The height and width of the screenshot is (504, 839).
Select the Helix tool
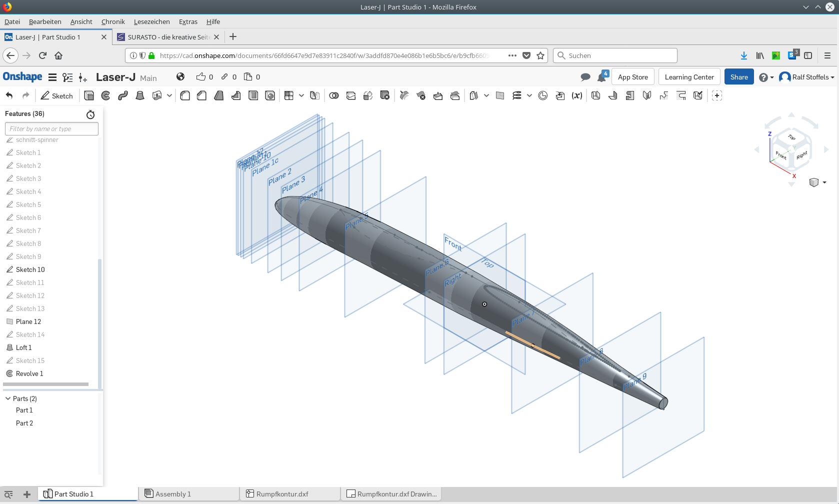tap(517, 95)
